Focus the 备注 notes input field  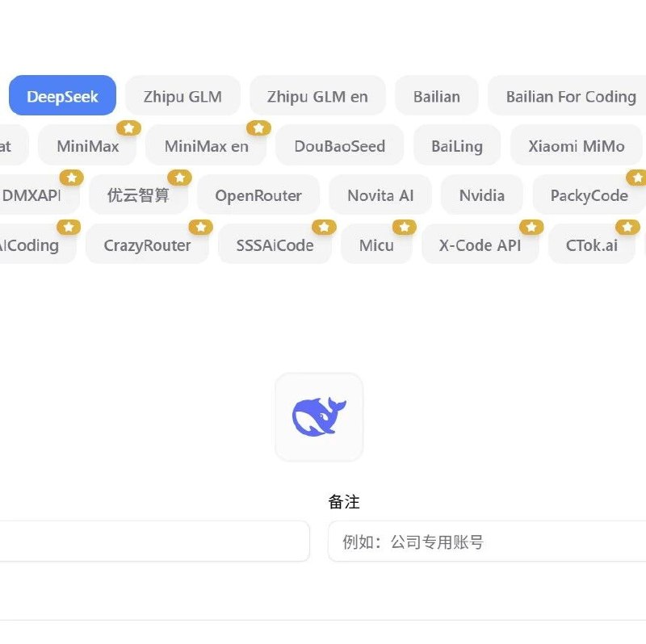point(487,541)
